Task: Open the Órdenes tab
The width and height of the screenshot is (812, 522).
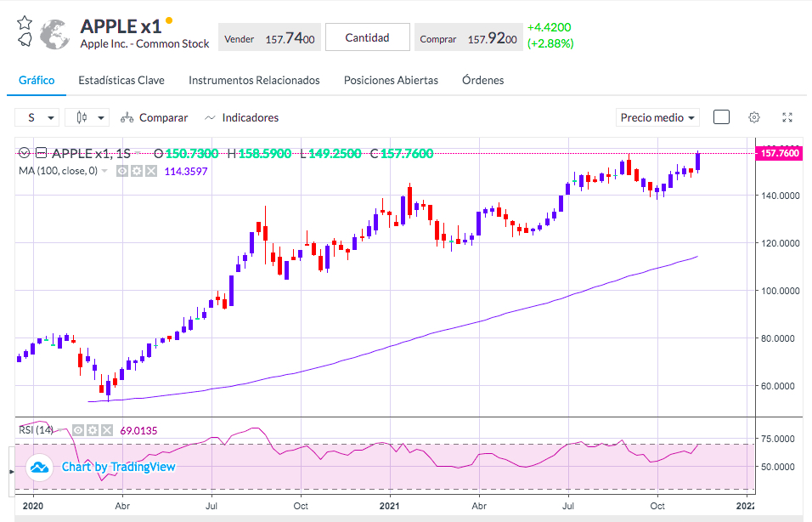Action: (483, 81)
